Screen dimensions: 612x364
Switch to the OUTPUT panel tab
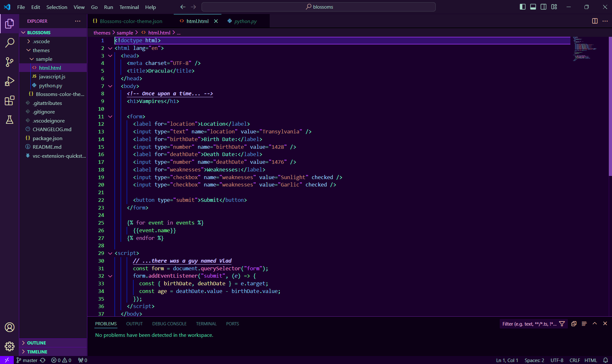coord(134,324)
